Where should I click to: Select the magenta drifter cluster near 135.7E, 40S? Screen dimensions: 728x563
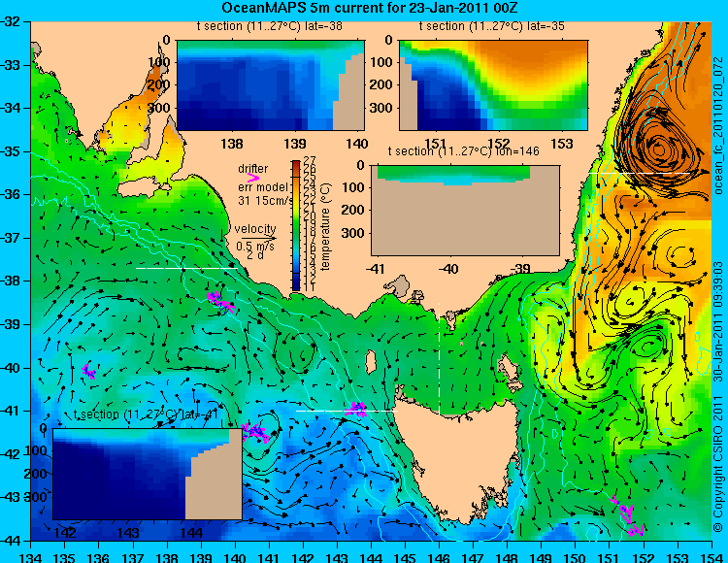click(x=88, y=372)
